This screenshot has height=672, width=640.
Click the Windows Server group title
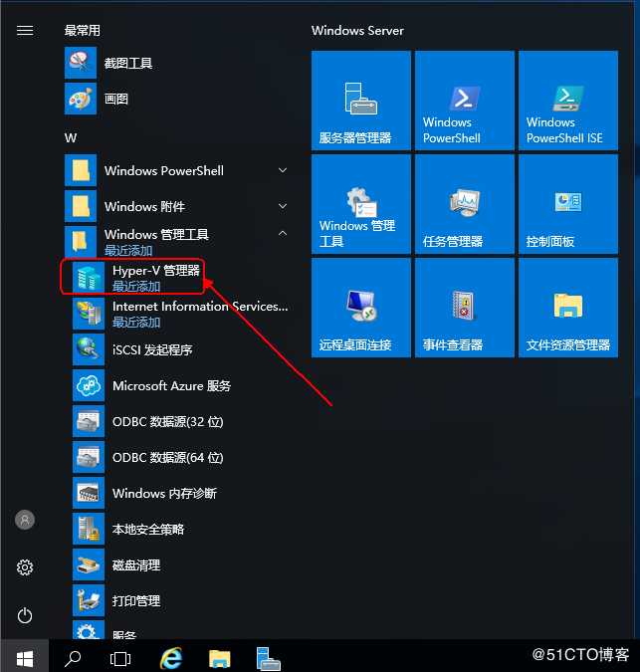point(357,31)
